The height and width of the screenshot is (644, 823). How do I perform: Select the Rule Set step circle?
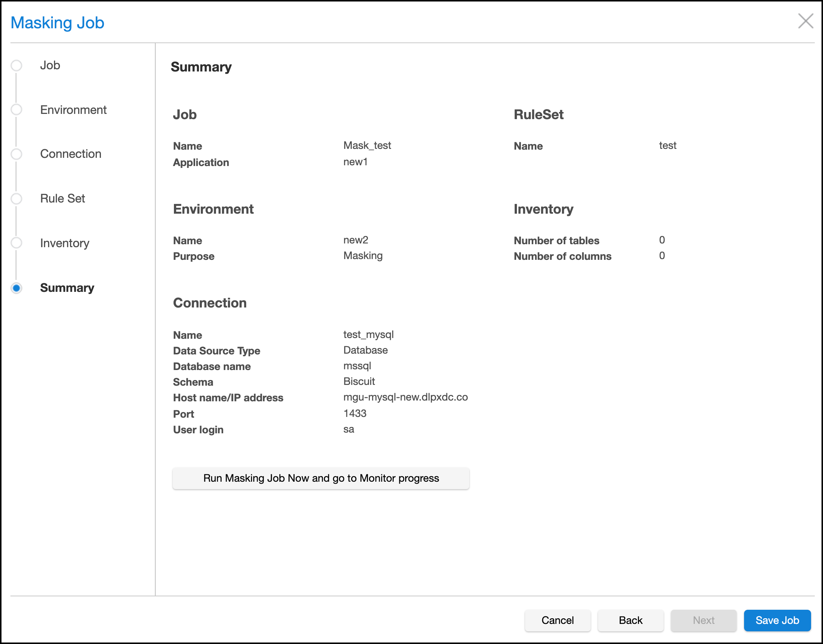tap(16, 198)
